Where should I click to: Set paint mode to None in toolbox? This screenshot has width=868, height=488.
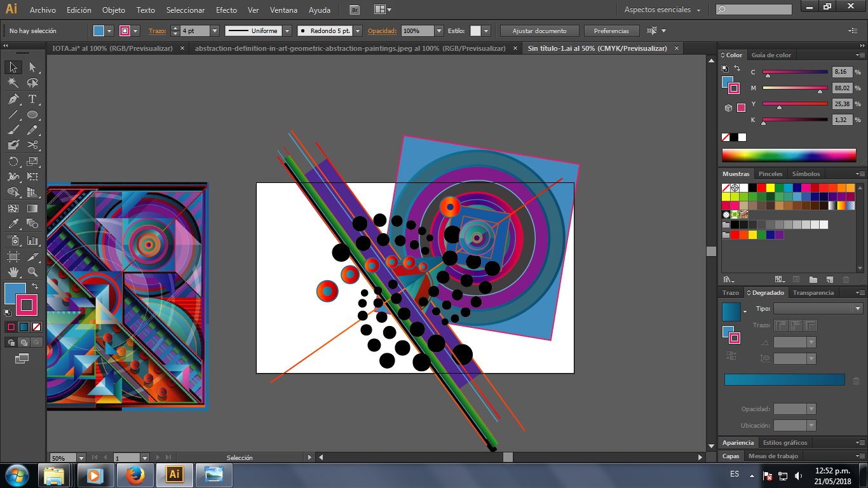click(x=36, y=327)
